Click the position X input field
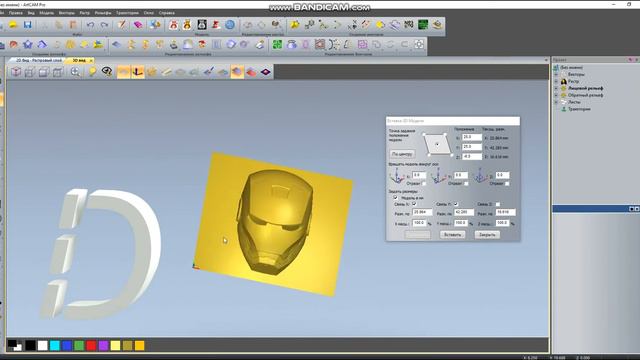Screen dimensions: 640x360 pyautogui.click(x=472, y=137)
